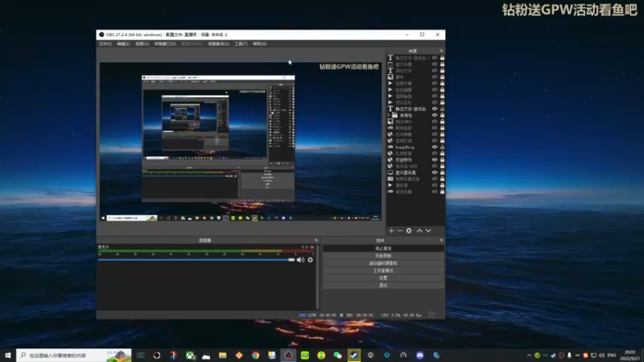Float the audio mixer dock panel
This screenshot has width=644, height=362.
[x=316, y=240]
